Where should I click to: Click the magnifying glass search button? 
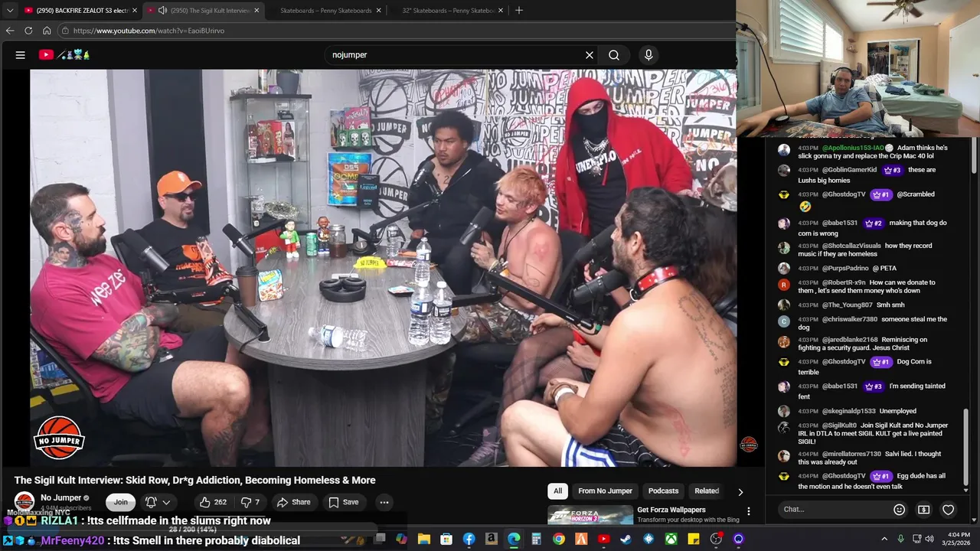point(614,55)
